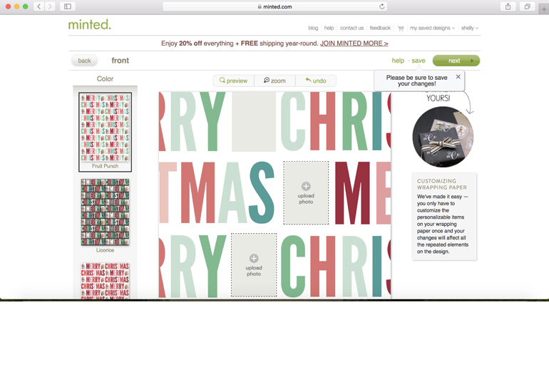Open the shopping cart icon
This screenshot has height=392, width=549.
[x=401, y=29]
